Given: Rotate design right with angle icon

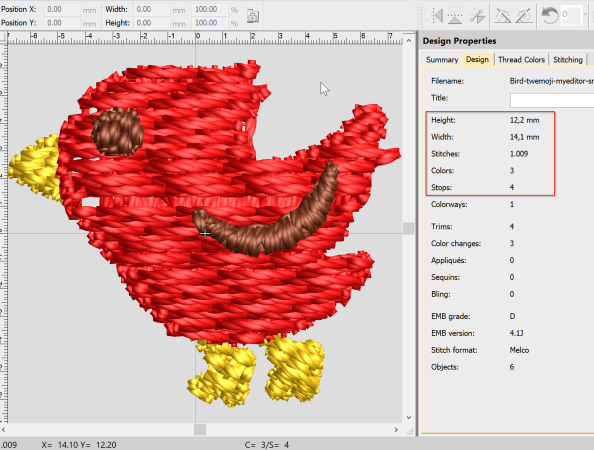Looking at the screenshot, I should point(524,16).
